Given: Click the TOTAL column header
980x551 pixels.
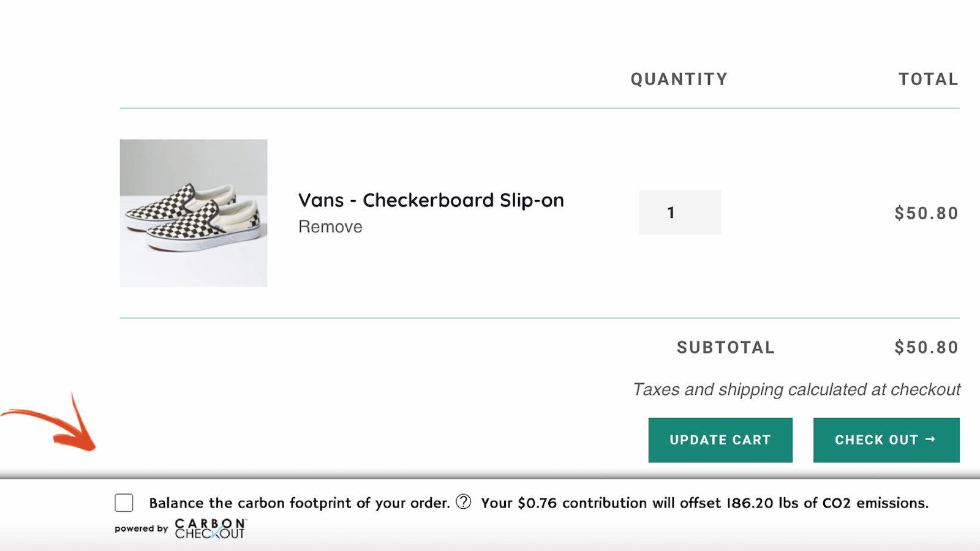Looking at the screenshot, I should coord(928,78).
